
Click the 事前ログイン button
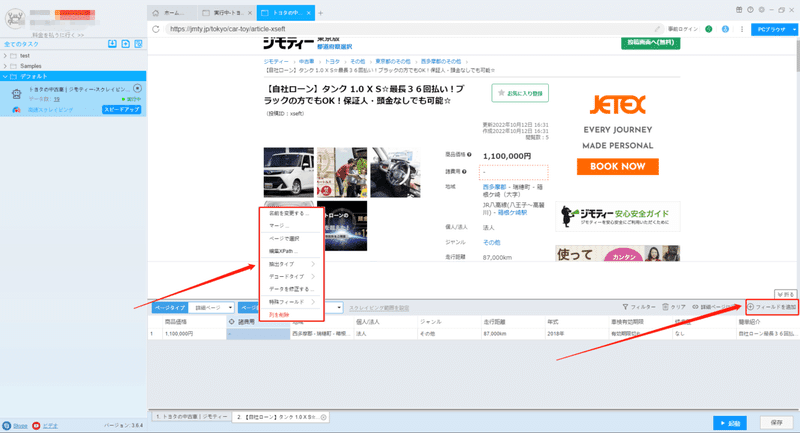[683, 29]
